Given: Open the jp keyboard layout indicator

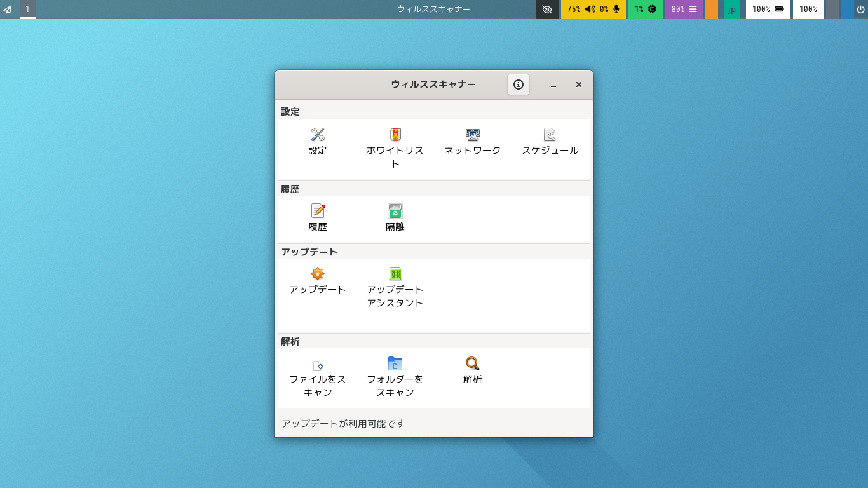Looking at the screenshot, I should pos(732,10).
